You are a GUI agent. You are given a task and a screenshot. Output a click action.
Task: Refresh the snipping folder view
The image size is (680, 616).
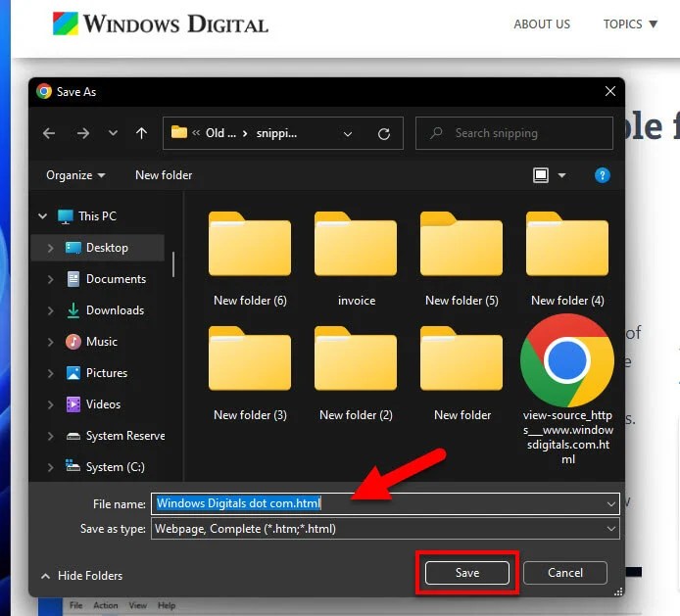384,133
